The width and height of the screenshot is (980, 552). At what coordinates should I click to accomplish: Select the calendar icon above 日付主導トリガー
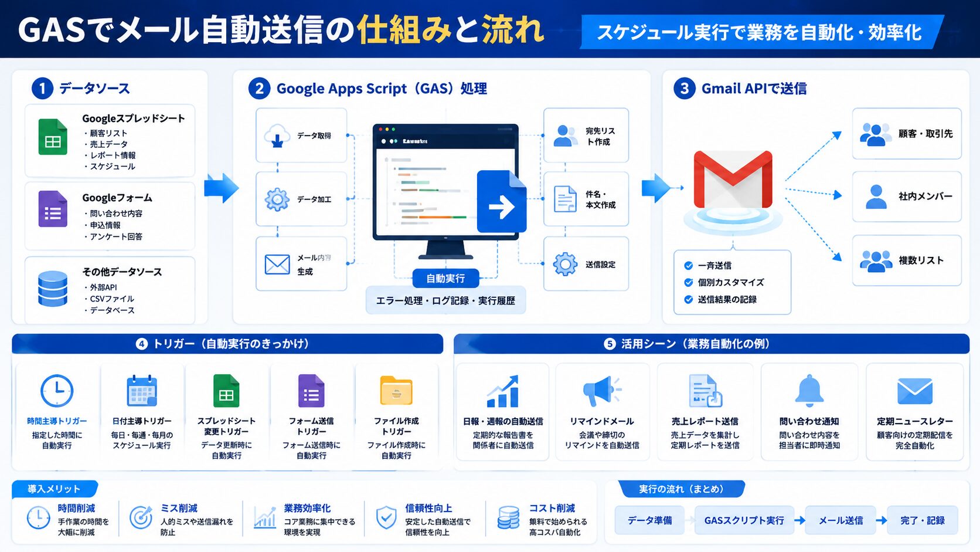142,391
